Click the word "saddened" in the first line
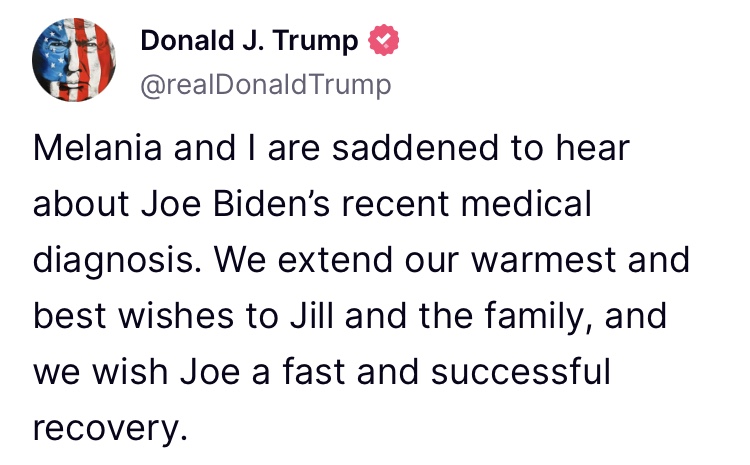750x465 pixels. pyautogui.click(x=416, y=147)
